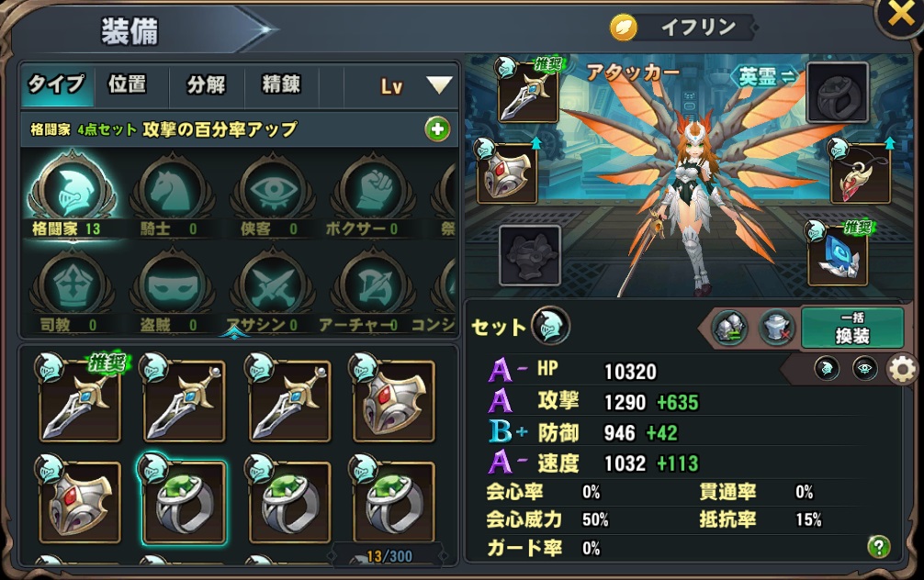The width and height of the screenshot is (924, 580).
Task: Select the highlighted green gem ring item
Action: click(184, 501)
